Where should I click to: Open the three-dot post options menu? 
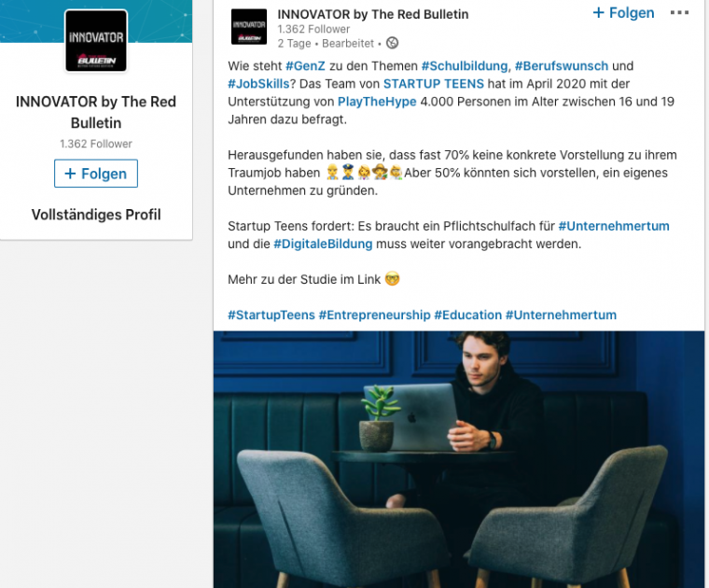coord(679,13)
